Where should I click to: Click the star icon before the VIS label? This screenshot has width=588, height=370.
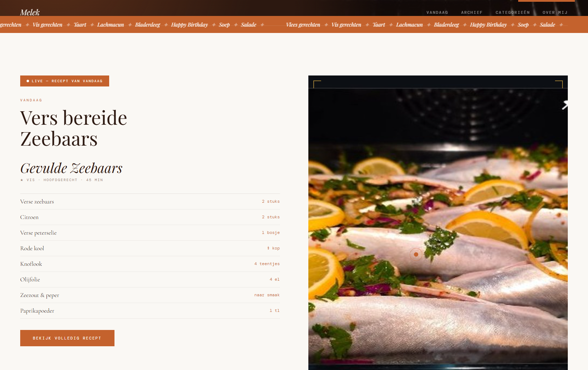pos(21,180)
